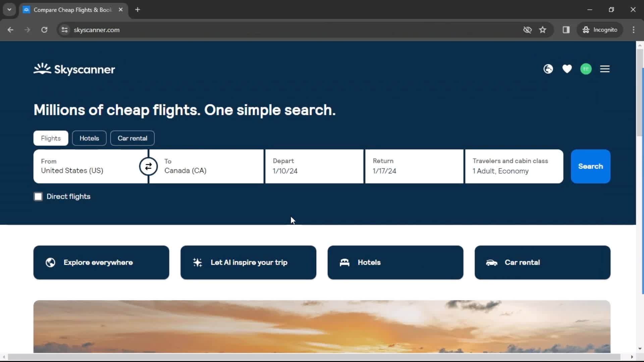Open the Depart date picker field
The width and height of the screenshot is (644, 362).
(x=315, y=166)
